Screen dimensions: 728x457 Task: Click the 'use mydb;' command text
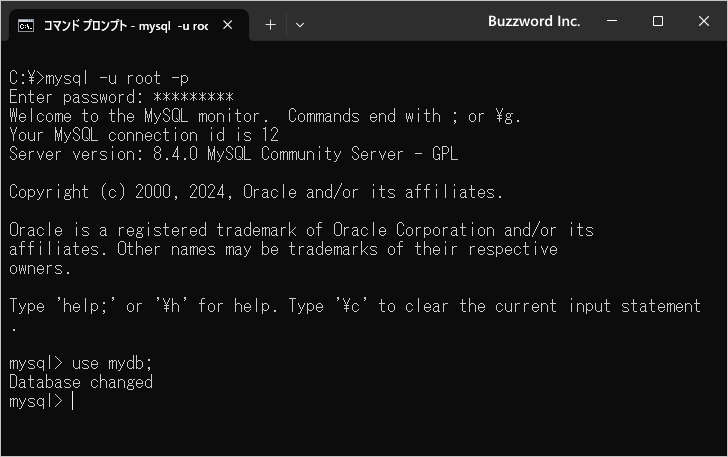112,363
